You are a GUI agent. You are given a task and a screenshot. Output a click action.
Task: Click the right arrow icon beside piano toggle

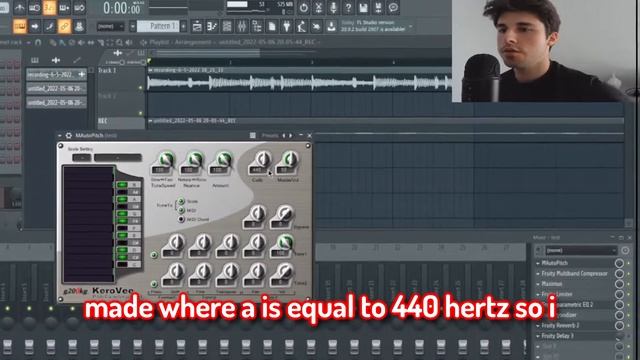click(35, 27)
